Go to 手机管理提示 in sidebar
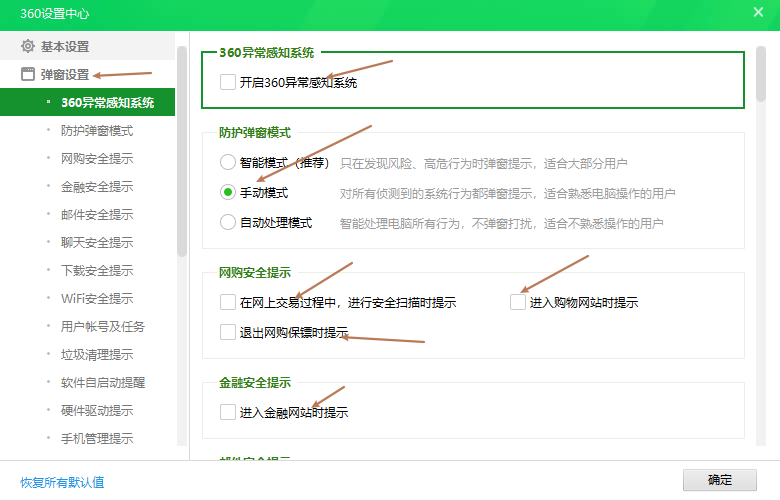This screenshot has width=780, height=500. pyautogui.click(x=97, y=438)
